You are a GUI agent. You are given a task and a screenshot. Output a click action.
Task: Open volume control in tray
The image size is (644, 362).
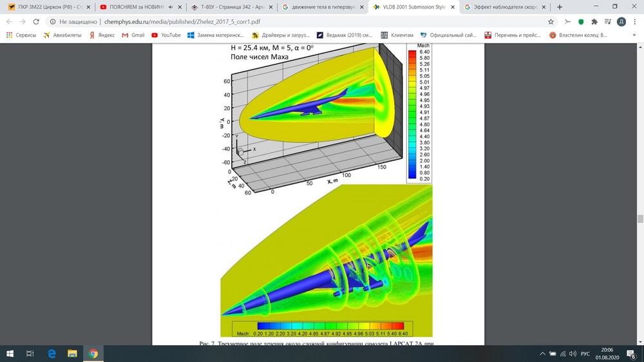(x=573, y=354)
